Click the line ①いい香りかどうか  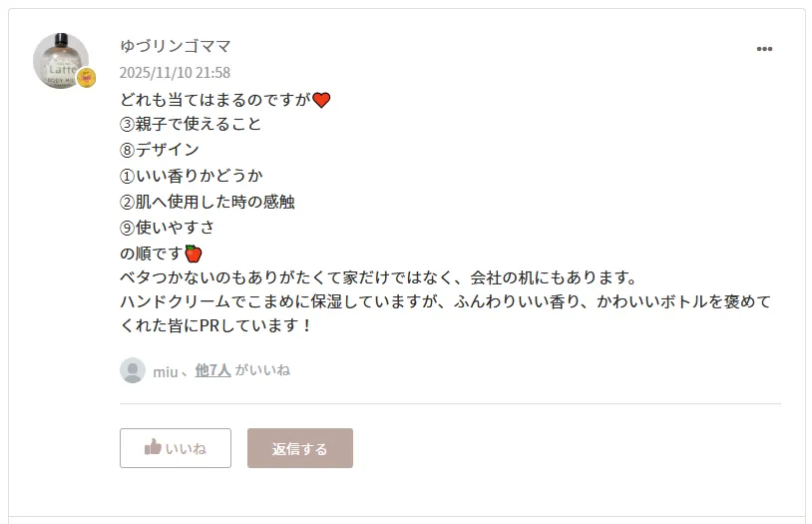coord(191,176)
